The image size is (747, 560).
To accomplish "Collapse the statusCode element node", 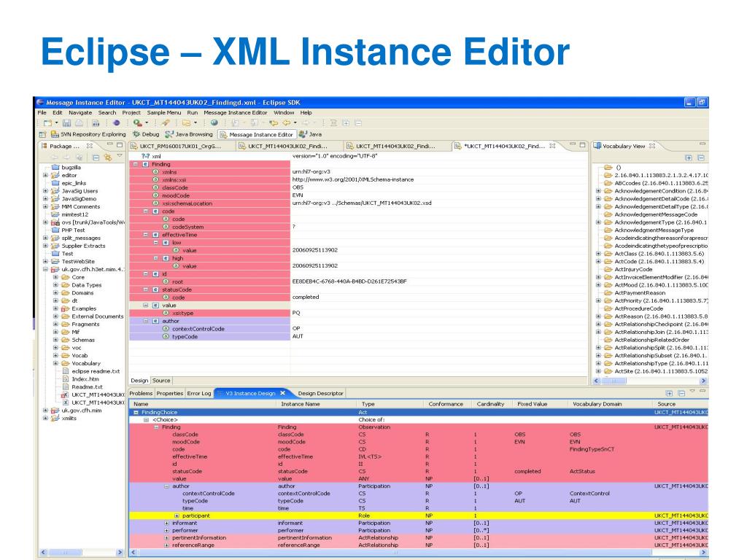I will point(146,289).
